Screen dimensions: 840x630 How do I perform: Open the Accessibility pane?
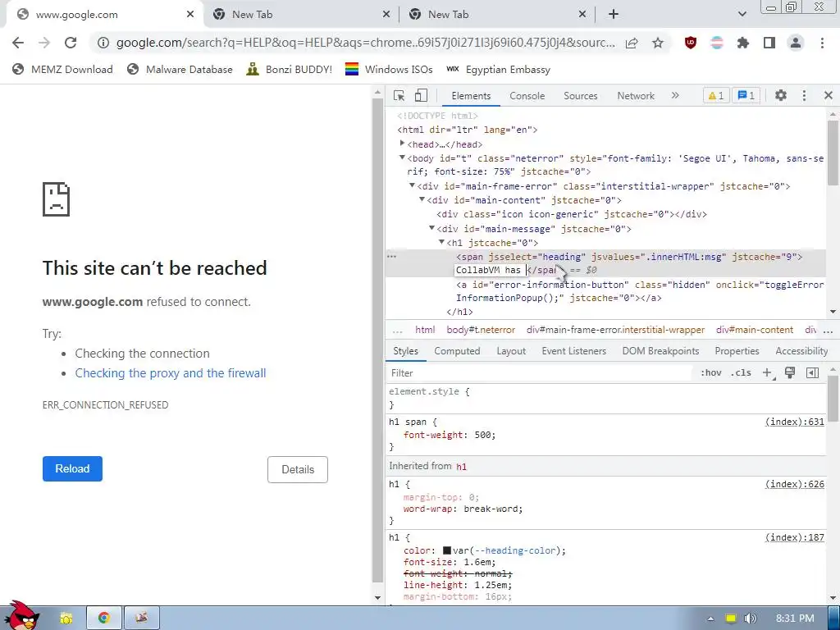[801, 351]
